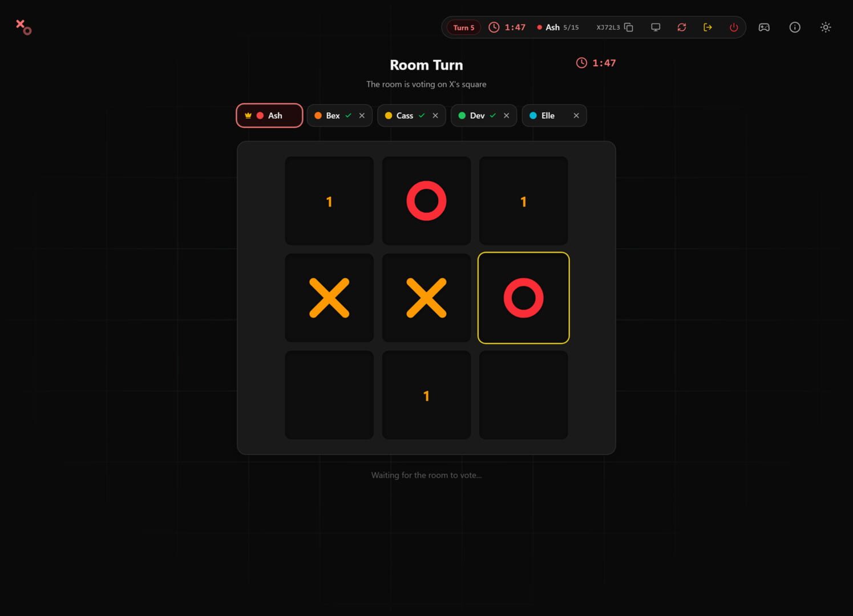The image size is (853, 616).
Task: Click the bottom-middle square with 1 vote
Action: point(426,395)
